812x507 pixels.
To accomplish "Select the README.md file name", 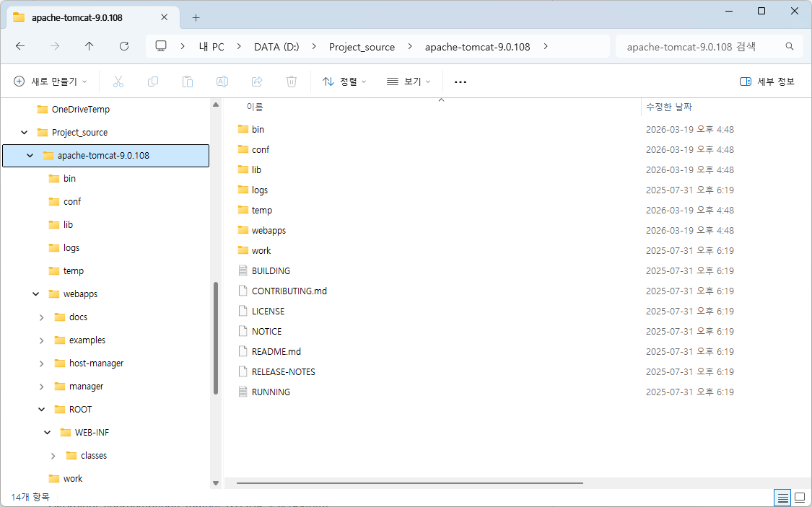I will point(276,351).
